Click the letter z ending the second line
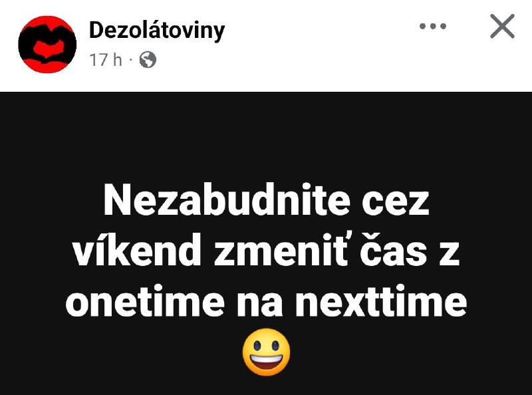This screenshot has height=395, width=532. [450, 253]
